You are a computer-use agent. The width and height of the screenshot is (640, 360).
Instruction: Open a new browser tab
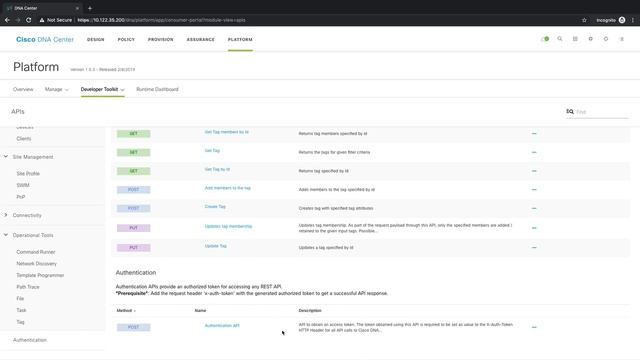(x=90, y=8)
